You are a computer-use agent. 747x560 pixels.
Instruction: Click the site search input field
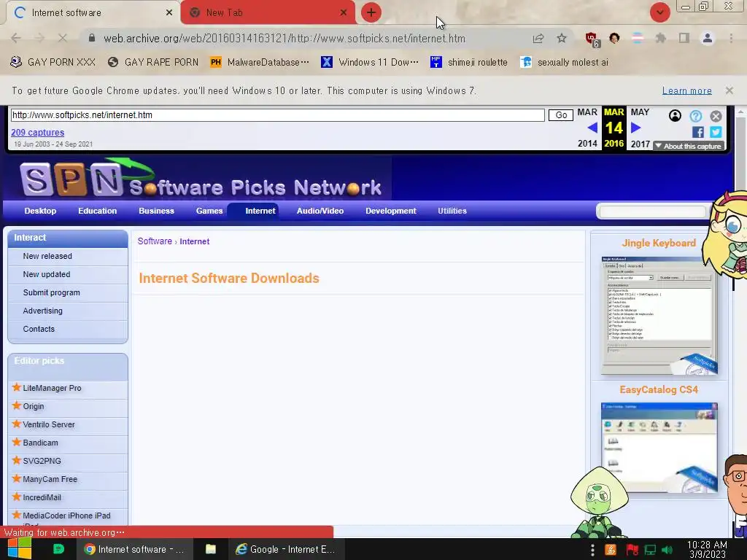click(652, 211)
